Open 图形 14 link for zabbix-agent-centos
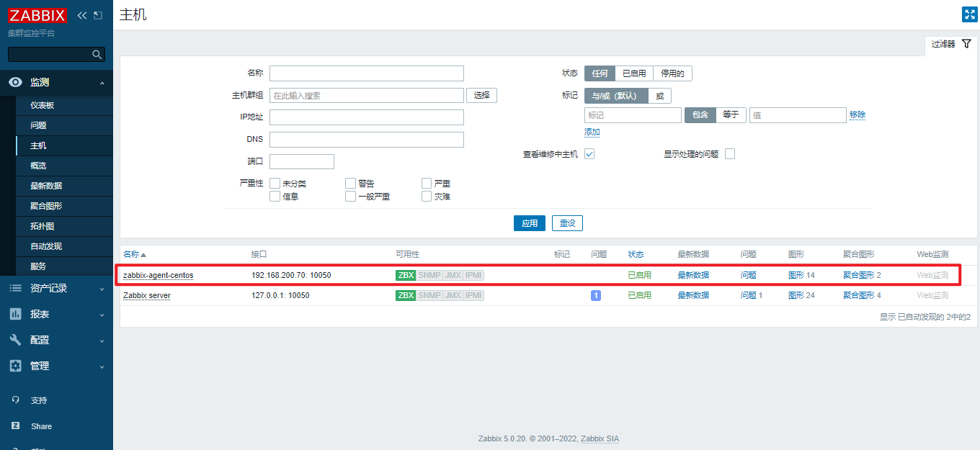 (801, 275)
